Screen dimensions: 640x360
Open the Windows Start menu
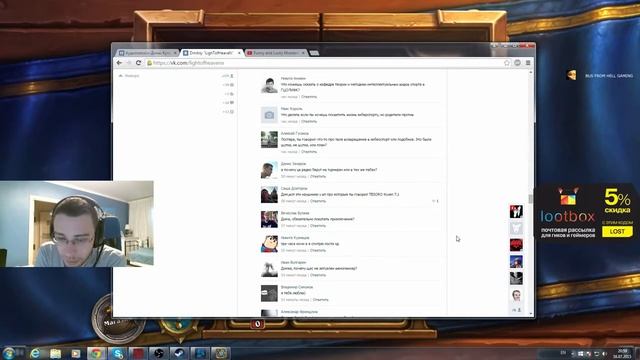click(9, 353)
